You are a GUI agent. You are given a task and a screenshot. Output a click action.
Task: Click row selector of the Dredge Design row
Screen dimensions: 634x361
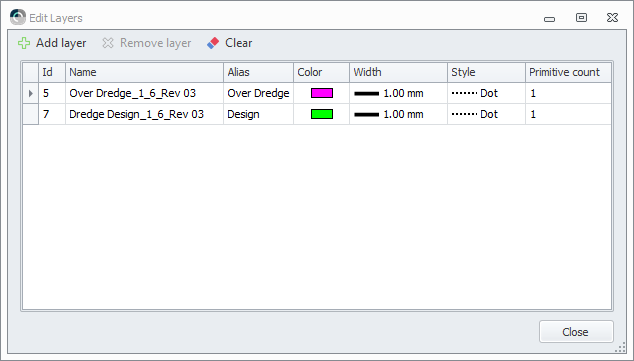pyautogui.click(x=30, y=114)
